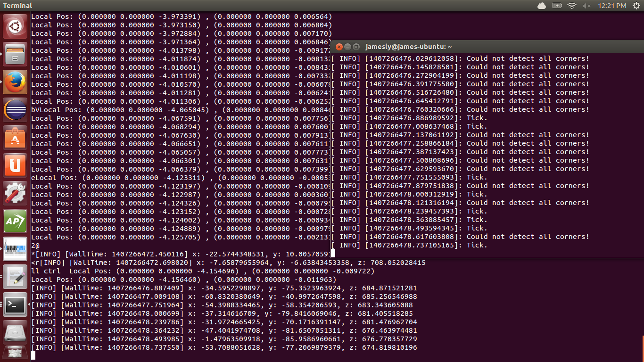Open the Wi-Fi network menu
This screenshot has height=362, width=644.
(572, 6)
